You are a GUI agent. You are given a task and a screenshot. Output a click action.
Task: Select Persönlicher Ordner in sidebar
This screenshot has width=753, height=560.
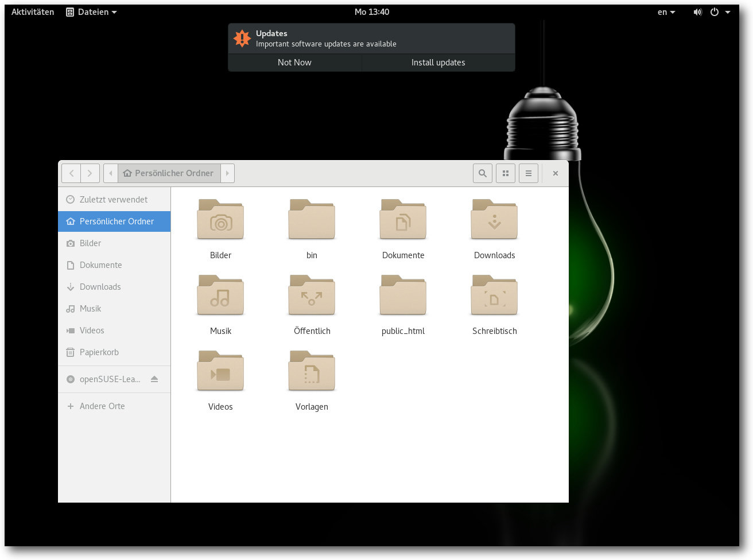(x=114, y=221)
